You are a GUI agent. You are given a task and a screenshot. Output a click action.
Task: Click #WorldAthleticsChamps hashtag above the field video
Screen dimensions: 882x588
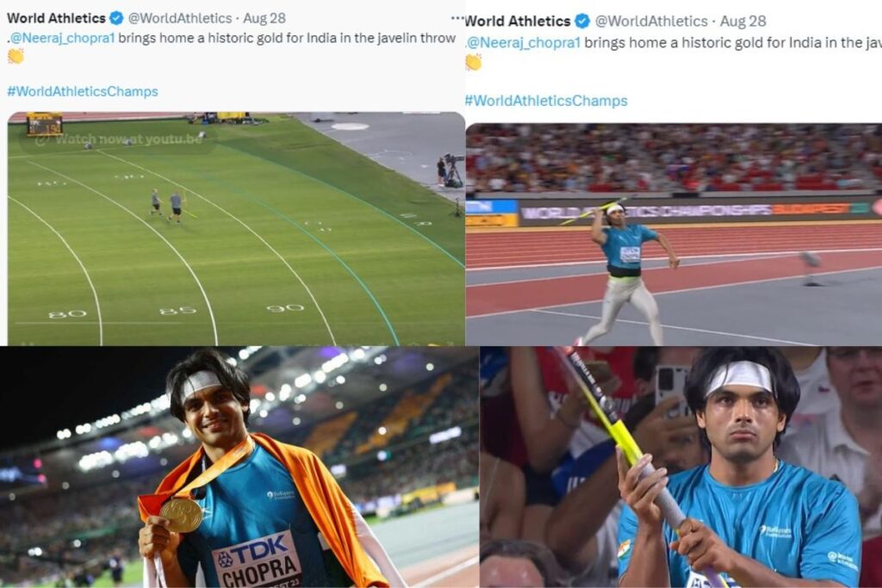83,91
